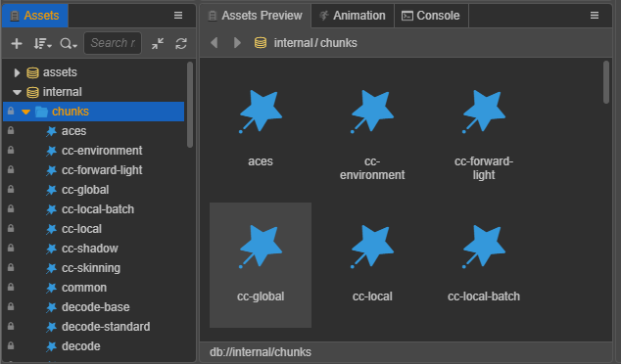This screenshot has height=364, width=621.
Task: Select aces in the asset tree
Action: click(73, 131)
